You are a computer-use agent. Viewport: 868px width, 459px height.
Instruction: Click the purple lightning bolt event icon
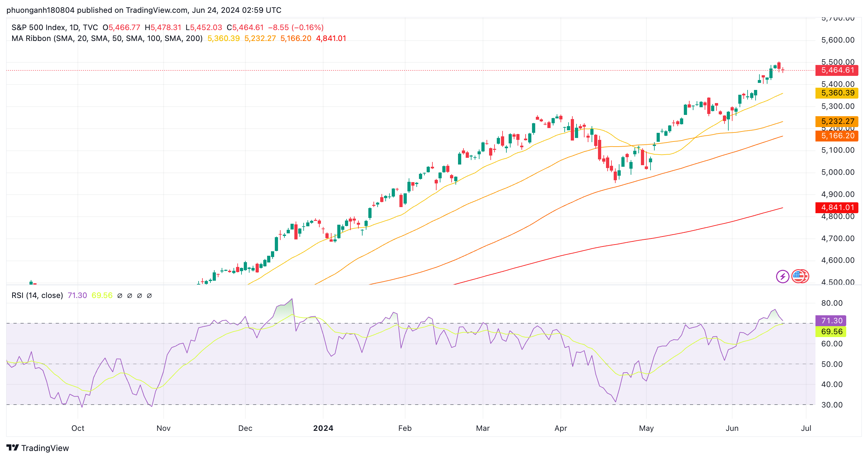pos(782,277)
